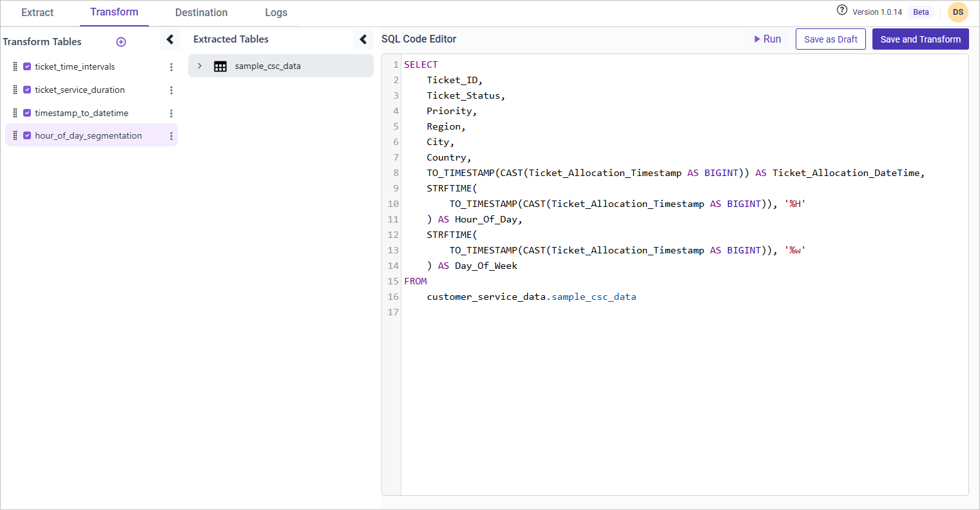
Task: Open the help question mark icon
Action: pos(841,10)
